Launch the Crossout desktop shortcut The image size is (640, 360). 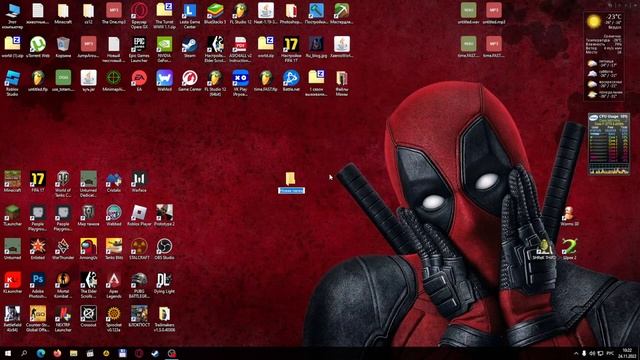[x=89, y=317]
